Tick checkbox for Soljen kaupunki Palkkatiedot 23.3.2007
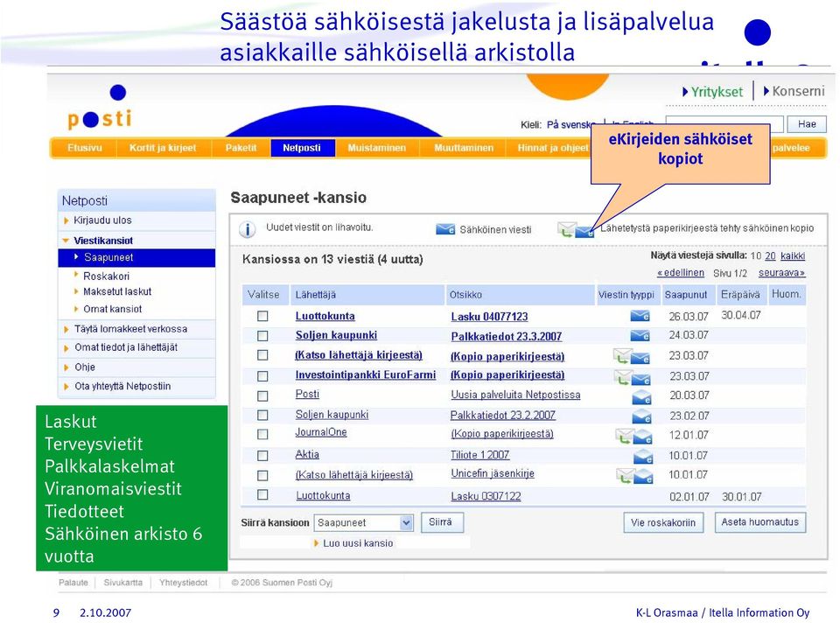This screenshot has height=623, width=840. (262, 336)
